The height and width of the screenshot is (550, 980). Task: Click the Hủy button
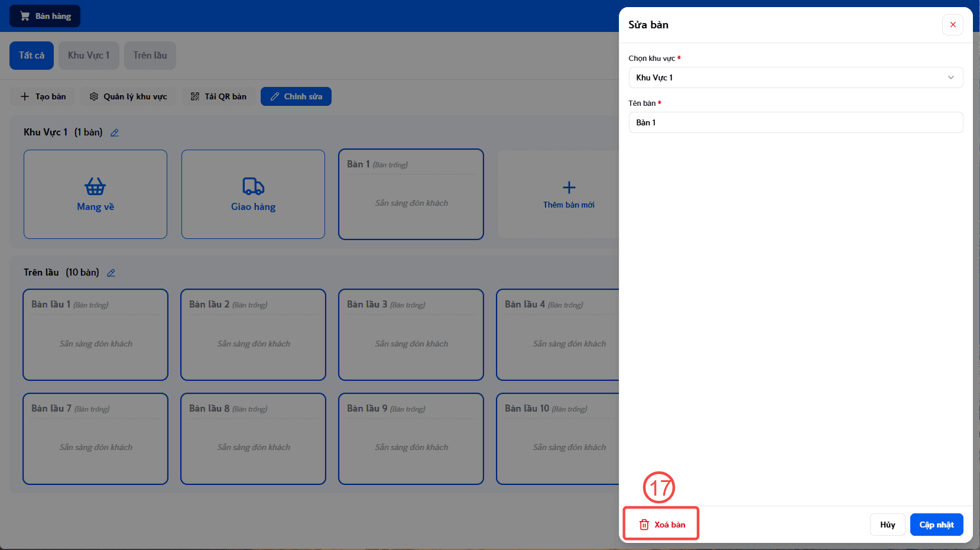click(x=887, y=525)
